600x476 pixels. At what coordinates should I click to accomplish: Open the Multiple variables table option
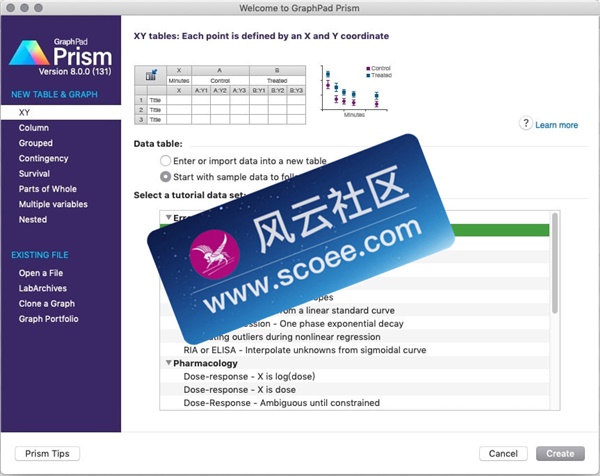click(53, 204)
